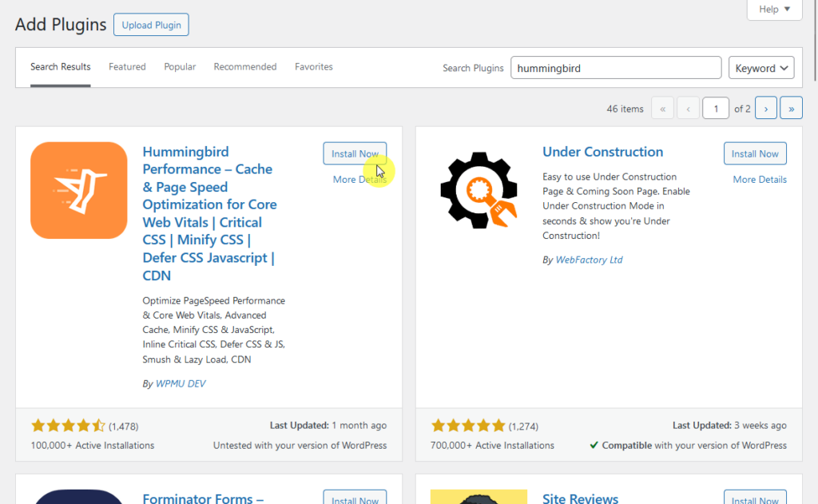Image resolution: width=818 pixels, height=504 pixels.
Task: Open the Favorites tab
Action: coord(313,67)
